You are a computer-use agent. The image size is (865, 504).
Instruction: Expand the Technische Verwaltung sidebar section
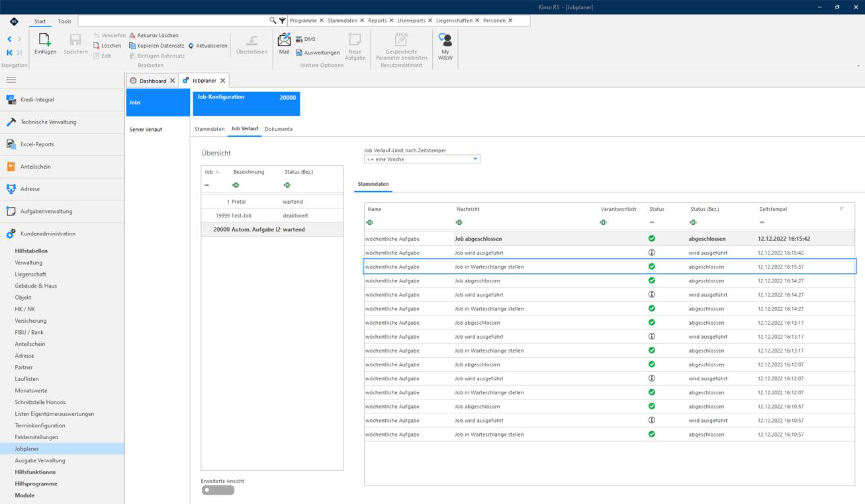(x=62, y=122)
